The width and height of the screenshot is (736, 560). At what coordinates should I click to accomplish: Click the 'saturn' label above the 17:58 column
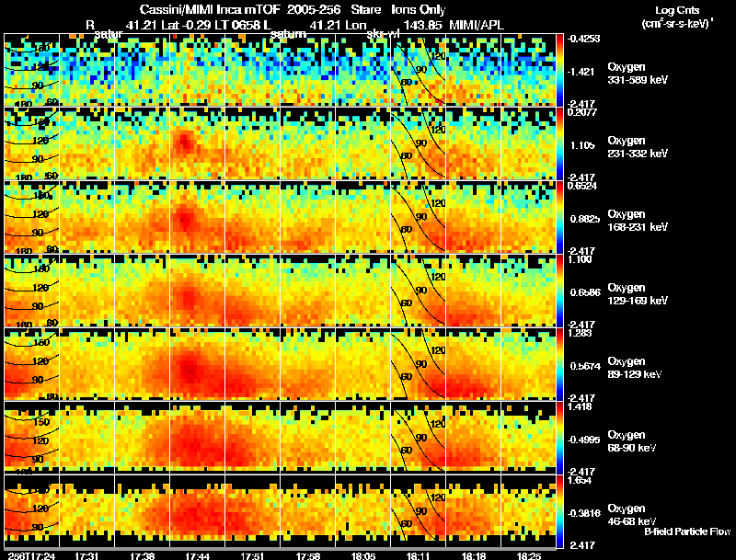coord(288,34)
